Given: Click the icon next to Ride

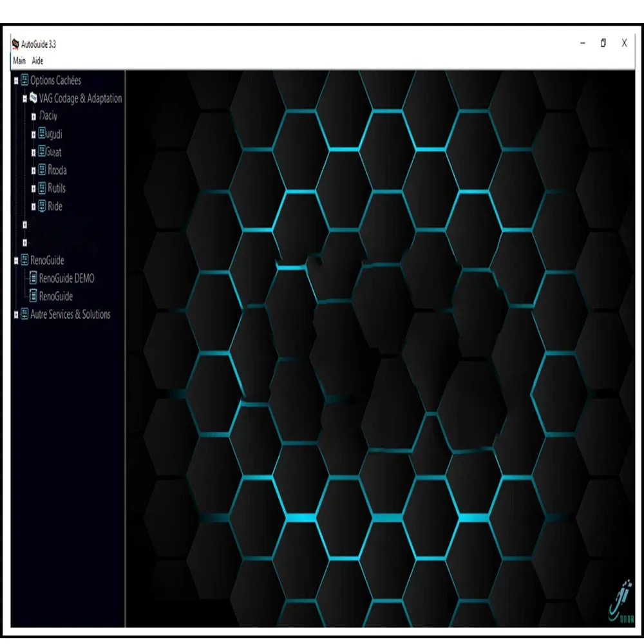Looking at the screenshot, I should [42, 206].
